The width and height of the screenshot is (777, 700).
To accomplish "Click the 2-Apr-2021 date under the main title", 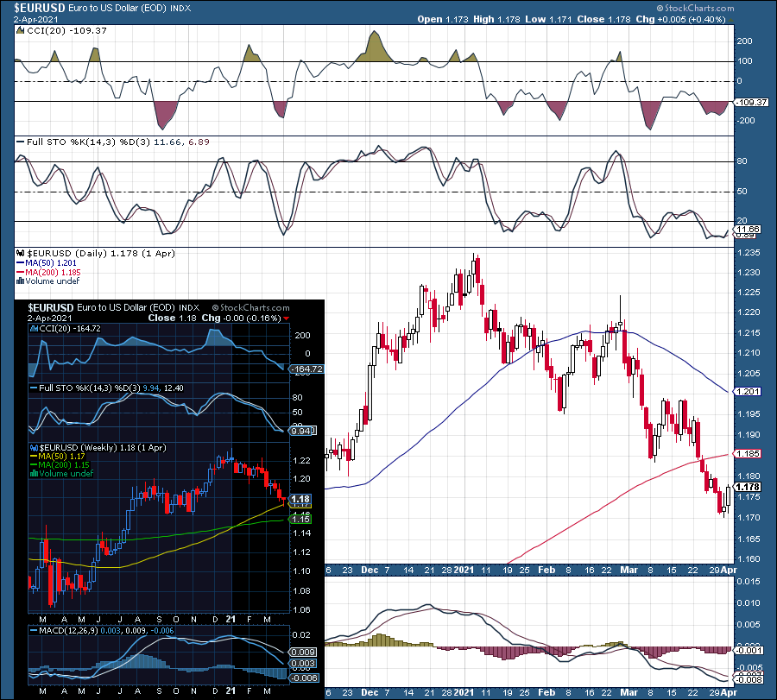I will (35, 19).
